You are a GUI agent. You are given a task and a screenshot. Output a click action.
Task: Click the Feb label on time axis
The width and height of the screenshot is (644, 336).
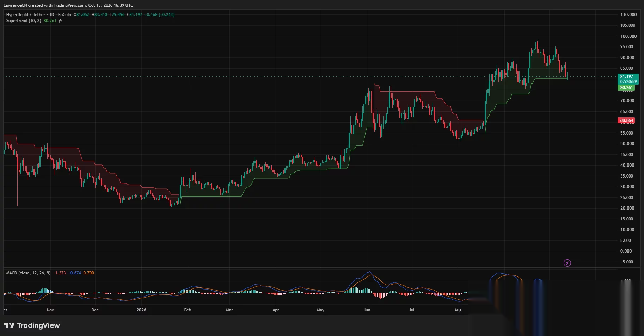point(188,310)
